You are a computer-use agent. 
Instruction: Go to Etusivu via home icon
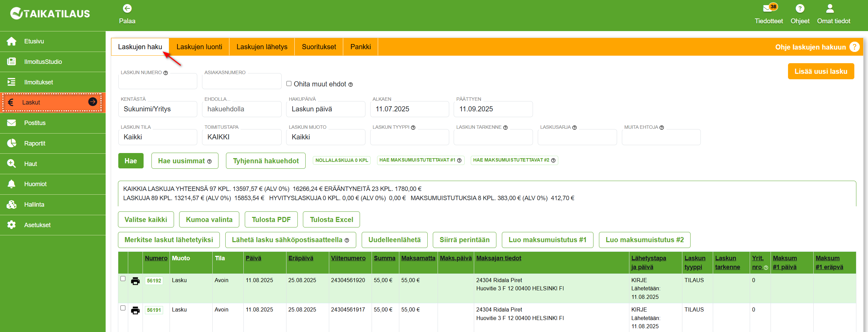(12, 41)
